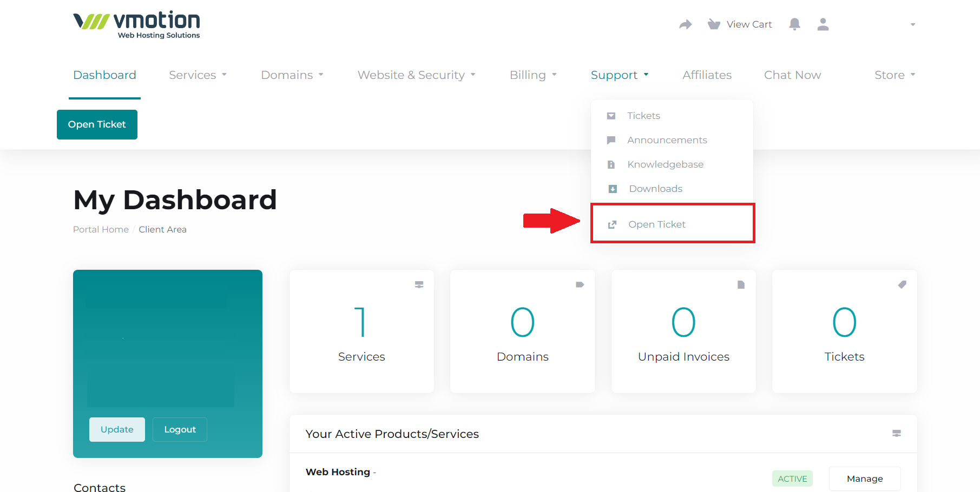Viewport: 980px width, 492px height.
Task: Click the Contacts heading
Action: [x=100, y=488]
